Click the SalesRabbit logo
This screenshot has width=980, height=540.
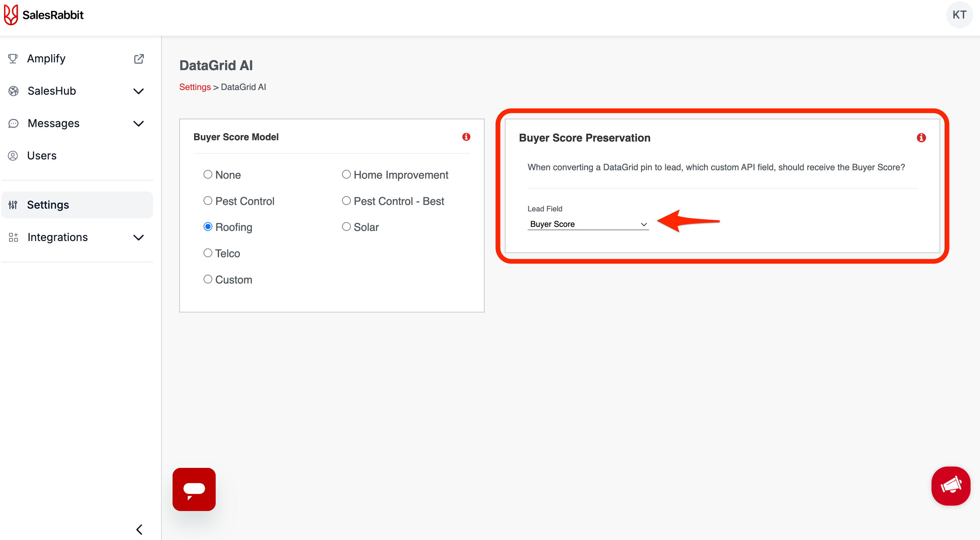43,15
